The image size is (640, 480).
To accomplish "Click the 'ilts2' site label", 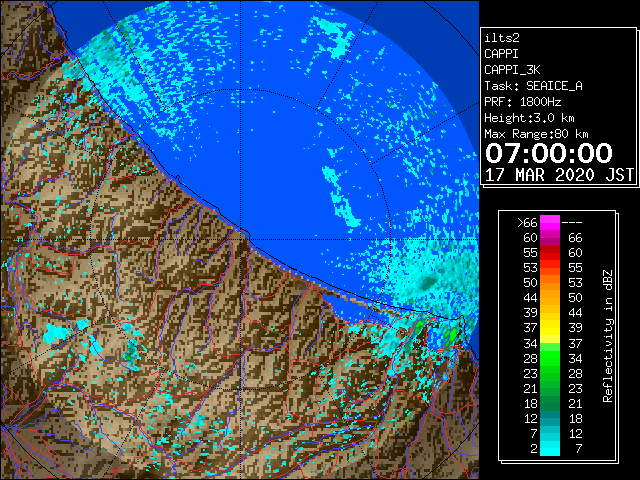I will pos(502,38).
